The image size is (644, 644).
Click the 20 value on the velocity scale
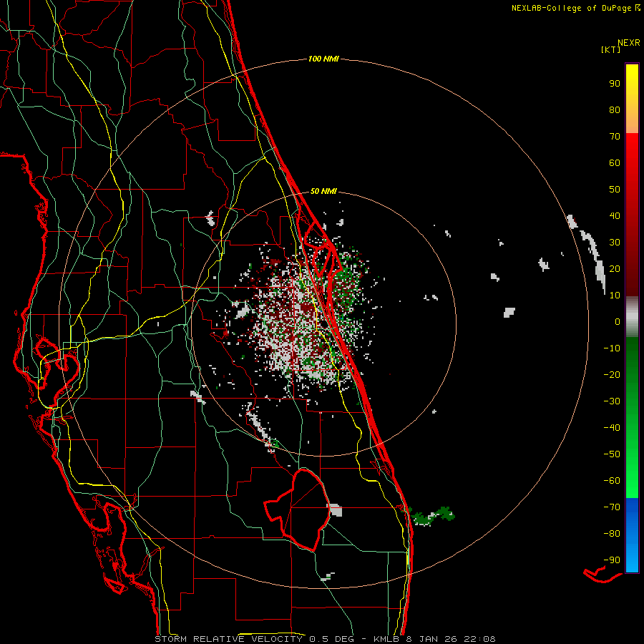(615, 269)
